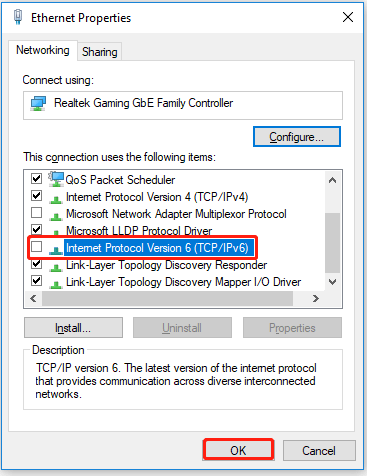This screenshot has width=367, height=476.
Task: Uncheck the Internet Protocol Version 4 checkbox
Action: 36,196
